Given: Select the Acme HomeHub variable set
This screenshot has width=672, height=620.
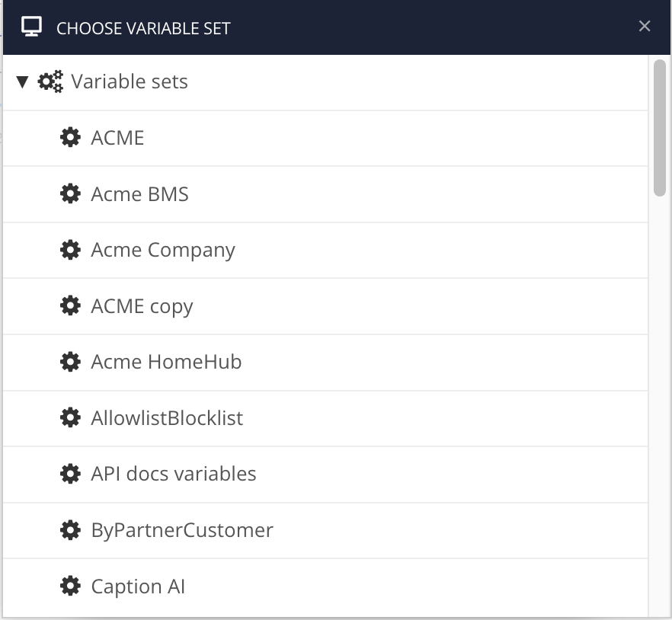Looking at the screenshot, I should [x=165, y=362].
